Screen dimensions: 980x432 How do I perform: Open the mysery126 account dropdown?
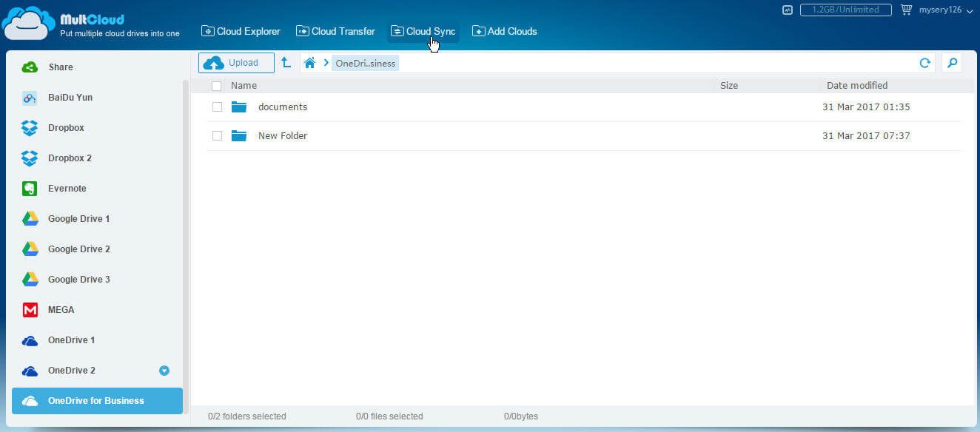pos(946,10)
